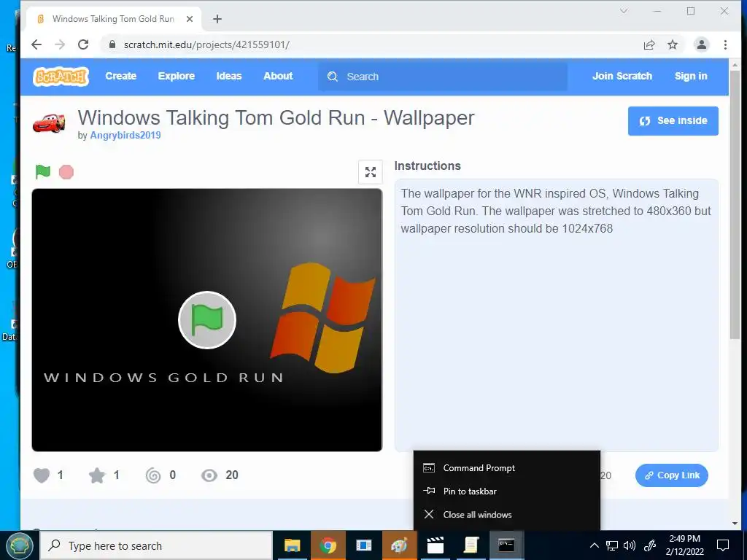Click the Windows Start button

(x=19, y=545)
